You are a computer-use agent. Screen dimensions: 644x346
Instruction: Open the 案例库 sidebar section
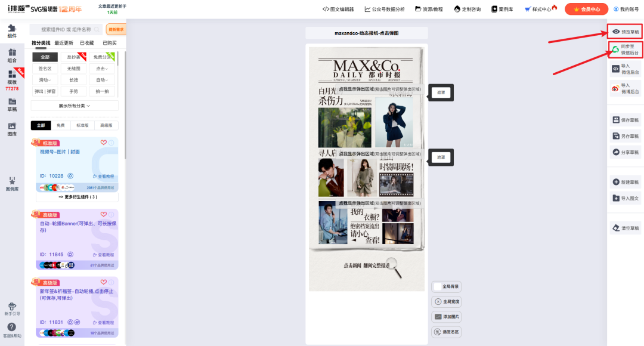tap(12, 184)
